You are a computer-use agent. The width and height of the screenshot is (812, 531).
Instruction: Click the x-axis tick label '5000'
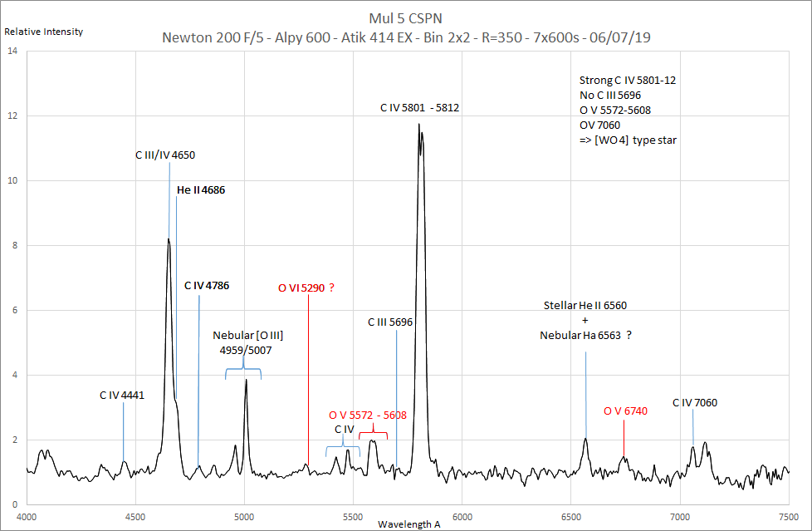click(244, 517)
